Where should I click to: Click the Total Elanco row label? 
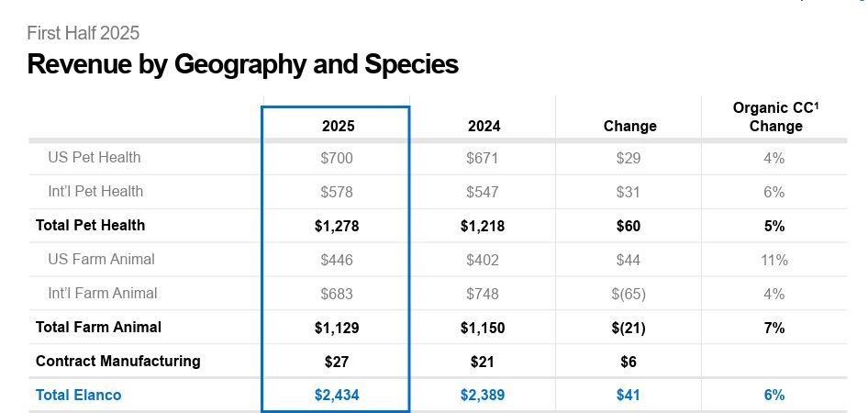tap(78, 395)
